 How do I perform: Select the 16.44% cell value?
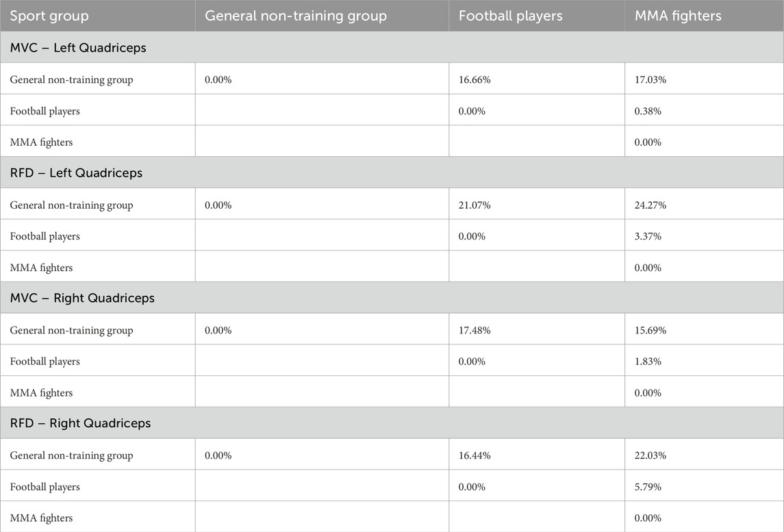(475, 455)
